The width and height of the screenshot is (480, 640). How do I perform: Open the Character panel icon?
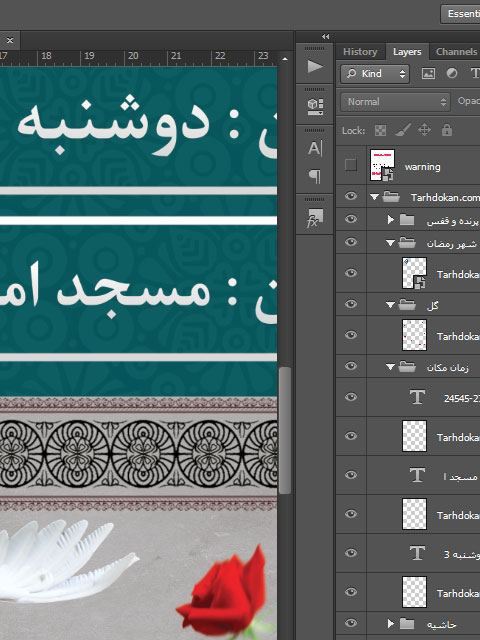(x=315, y=148)
